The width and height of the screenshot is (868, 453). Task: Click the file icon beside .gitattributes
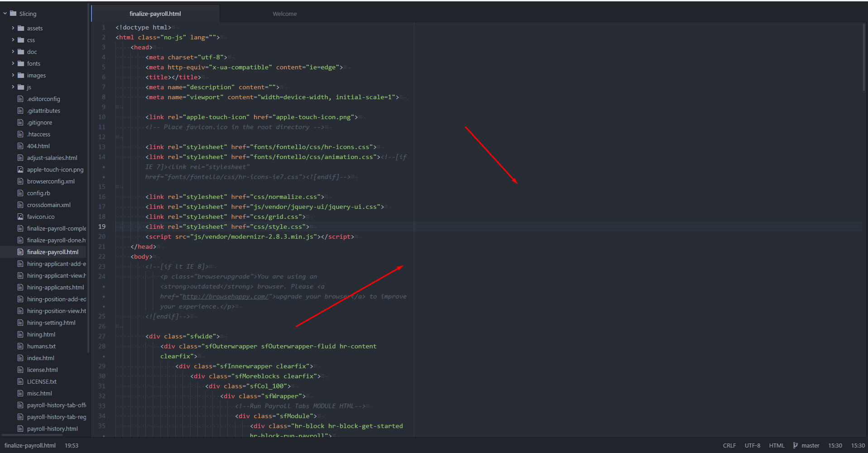click(x=20, y=111)
